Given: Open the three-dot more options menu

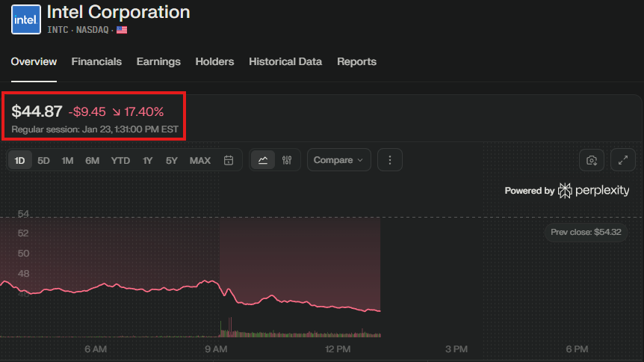Looking at the screenshot, I should [x=390, y=160].
